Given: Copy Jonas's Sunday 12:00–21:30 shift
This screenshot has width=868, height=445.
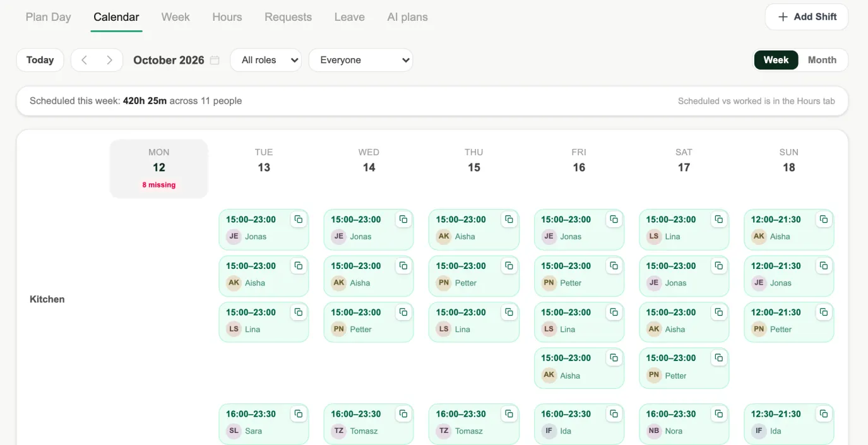Looking at the screenshot, I should (x=824, y=266).
